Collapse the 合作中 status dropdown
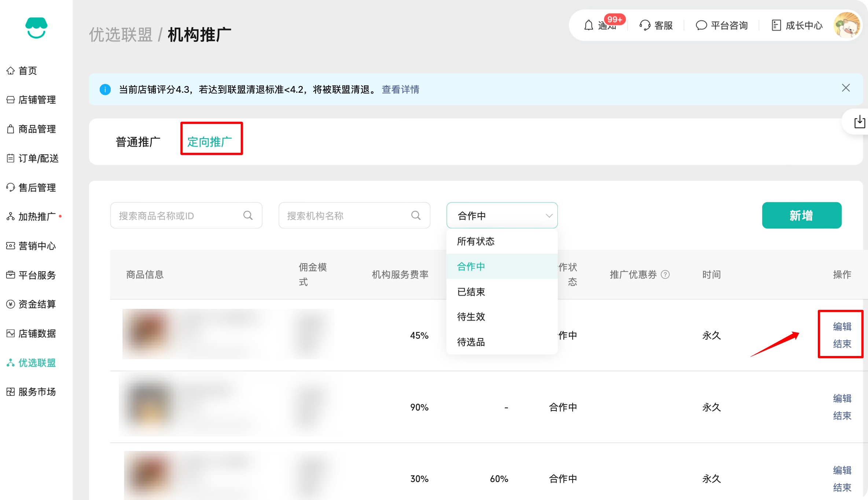Screen dimensions: 868x500 coord(549,216)
